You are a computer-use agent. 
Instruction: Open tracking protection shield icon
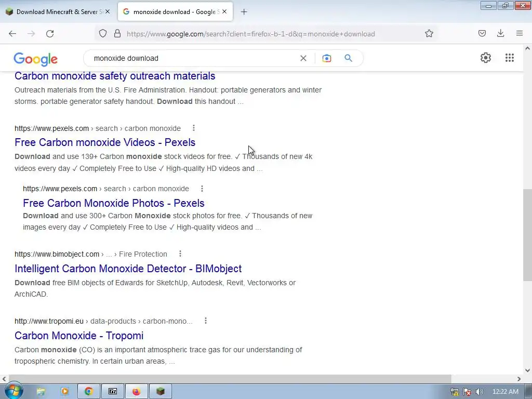coord(103,33)
